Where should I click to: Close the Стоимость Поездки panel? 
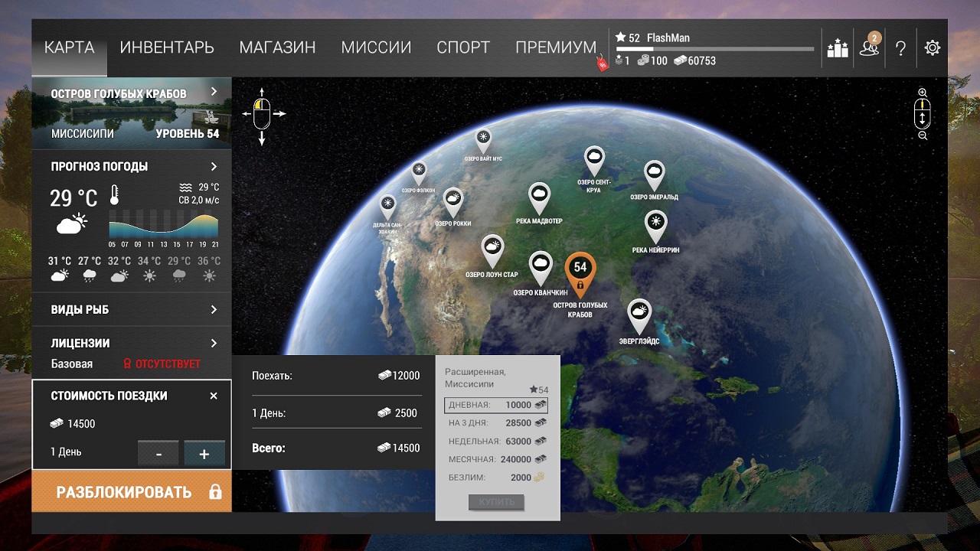[x=214, y=396]
